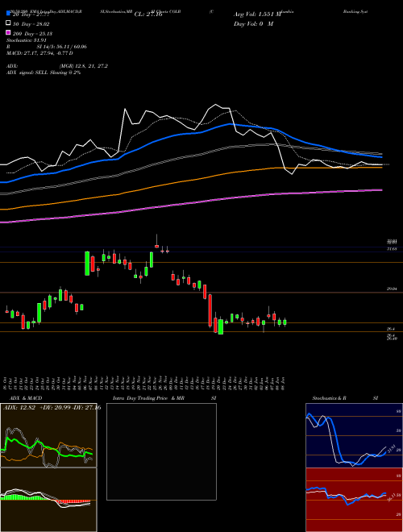Click the last green candlestick on chart
The height and width of the screenshot is (532, 403).
(285, 322)
